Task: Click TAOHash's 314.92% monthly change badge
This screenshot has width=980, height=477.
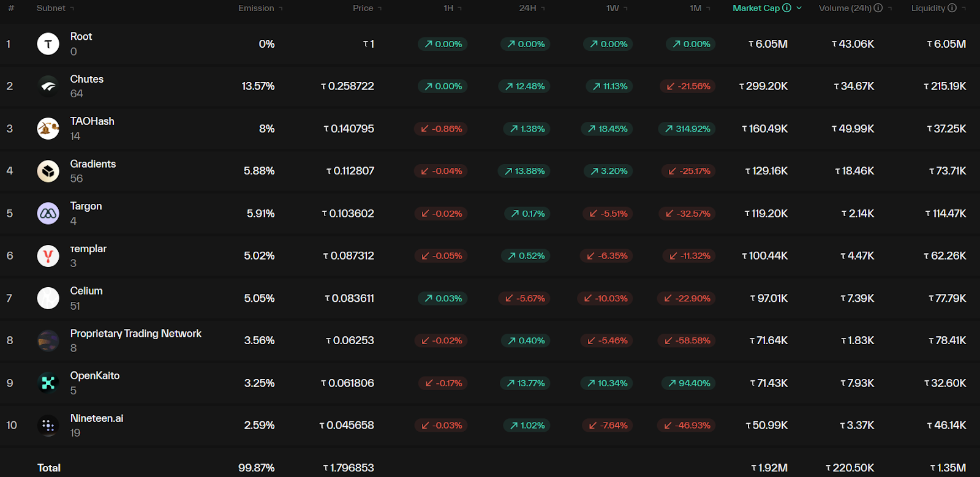Action: (687, 129)
